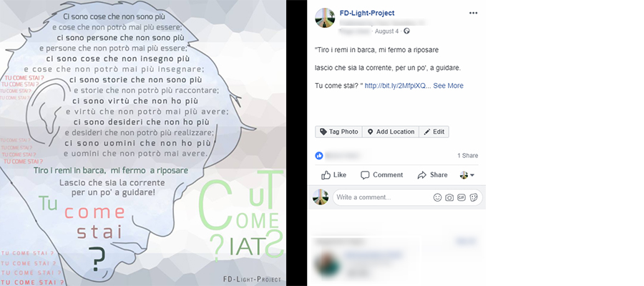Open the three-dot post options menu
This screenshot has height=286, width=644.
[473, 13]
